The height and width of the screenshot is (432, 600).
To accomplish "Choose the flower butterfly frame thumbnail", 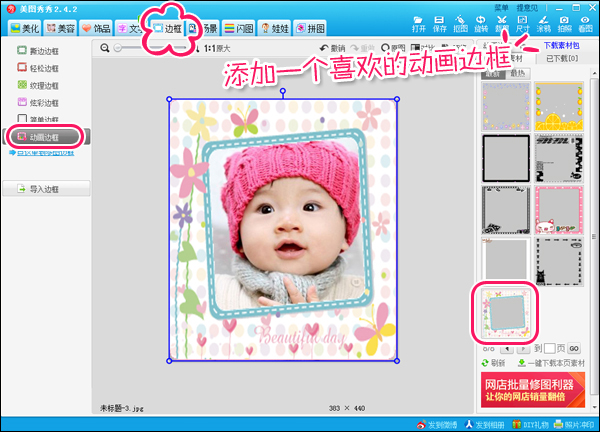I will pyautogui.click(x=505, y=313).
